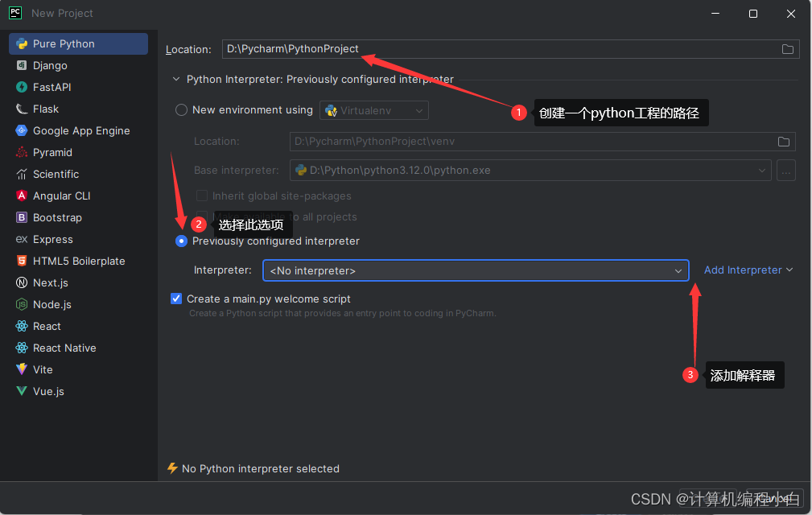Click 'No Python interpreter selected' warning text

[x=261, y=469]
